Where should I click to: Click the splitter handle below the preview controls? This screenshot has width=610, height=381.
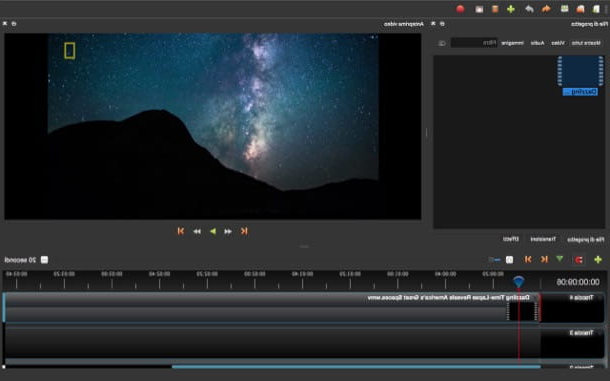304,246
